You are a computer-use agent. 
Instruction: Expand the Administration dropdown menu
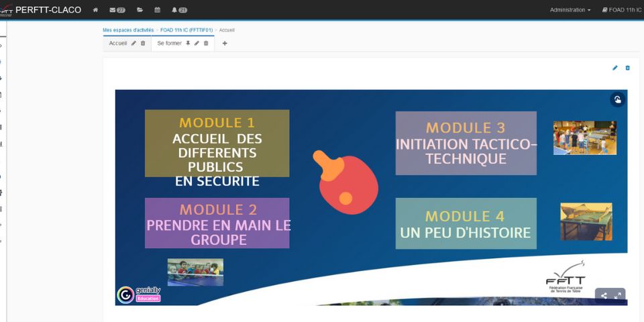pos(570,10)
